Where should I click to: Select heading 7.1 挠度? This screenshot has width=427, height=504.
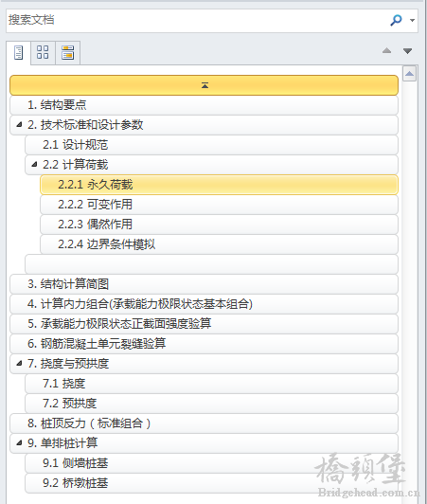pos(211,384)
